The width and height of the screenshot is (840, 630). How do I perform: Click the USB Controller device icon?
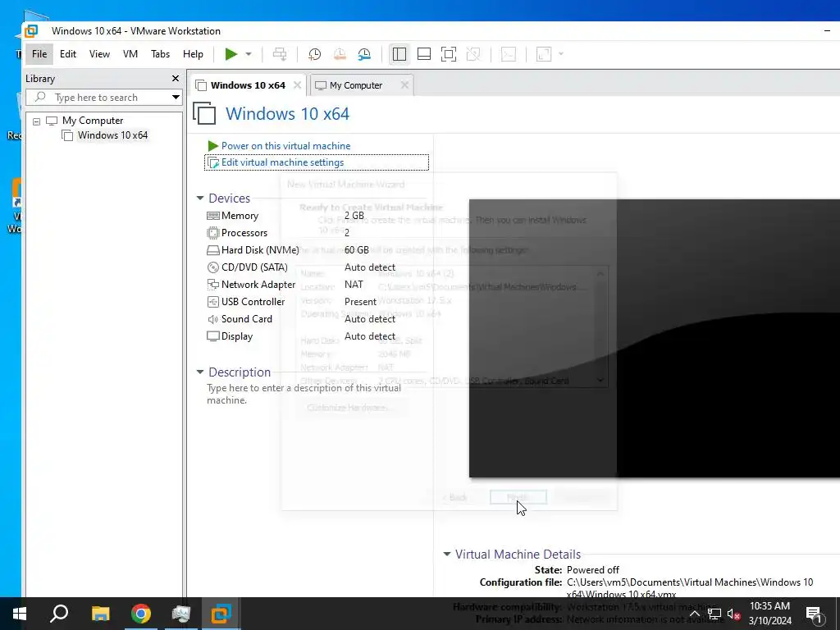(212, 302)
